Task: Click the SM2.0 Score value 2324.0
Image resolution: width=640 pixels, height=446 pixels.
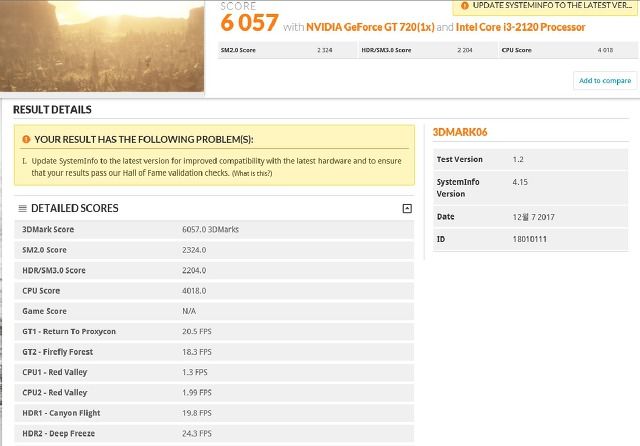Action: pos(194,250)
